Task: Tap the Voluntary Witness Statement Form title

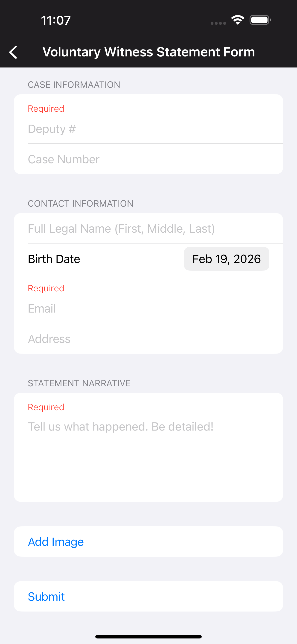Action: [x=149, y=52]
